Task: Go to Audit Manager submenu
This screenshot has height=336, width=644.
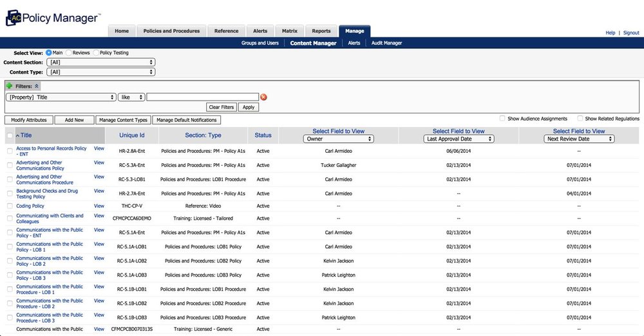Action: click(386, 43)
